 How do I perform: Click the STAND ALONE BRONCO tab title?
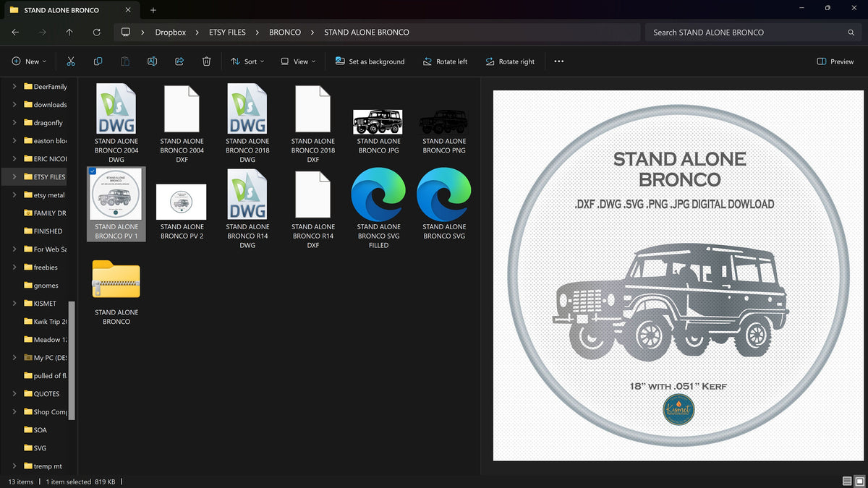tap(61, 10)
